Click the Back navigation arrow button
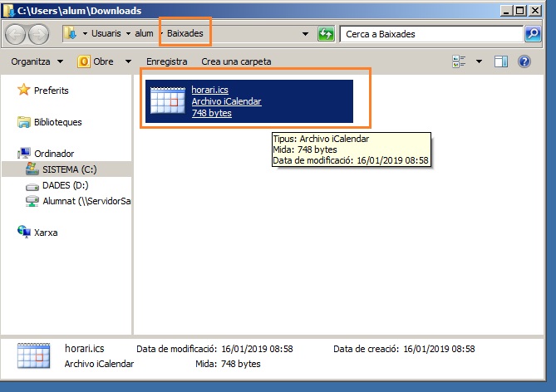 tap(15, 34)
